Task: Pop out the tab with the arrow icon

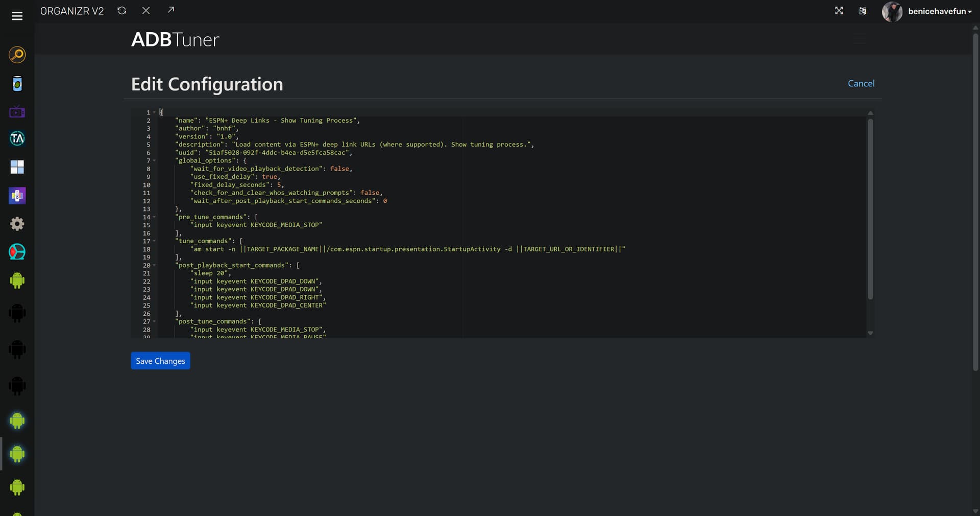Action: tap(170, 10)
